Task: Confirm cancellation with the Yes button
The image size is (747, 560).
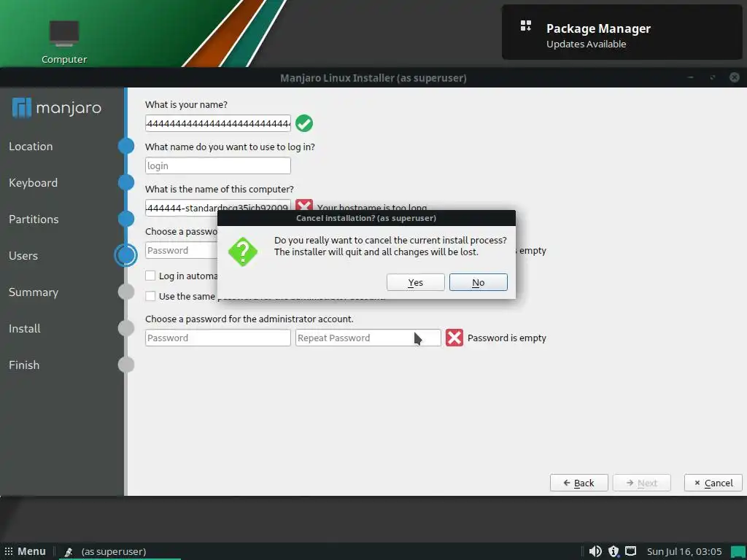Action: 415,282
